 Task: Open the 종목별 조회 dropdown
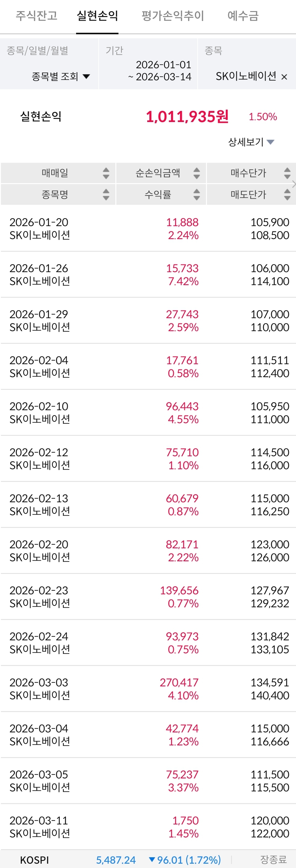61,77
